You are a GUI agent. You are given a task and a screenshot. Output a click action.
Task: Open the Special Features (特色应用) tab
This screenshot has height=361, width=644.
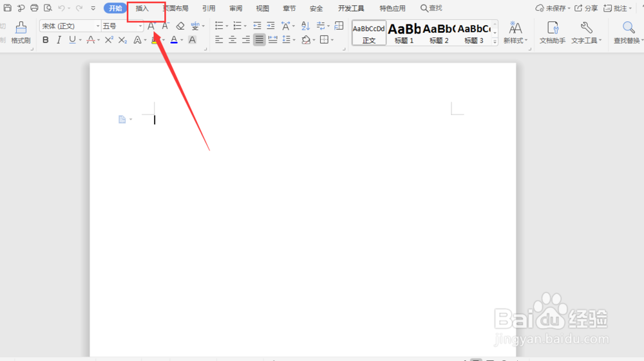click(392, 8)
